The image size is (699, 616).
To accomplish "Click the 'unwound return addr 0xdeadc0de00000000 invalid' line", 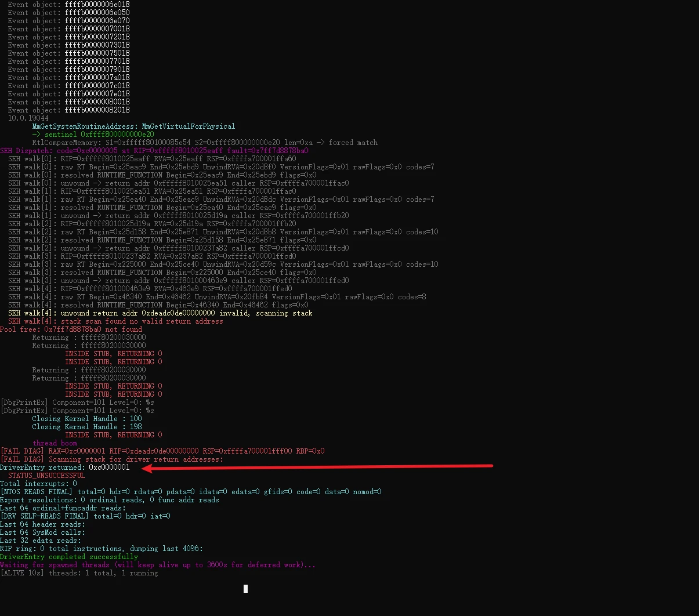I will click(160, 313).
